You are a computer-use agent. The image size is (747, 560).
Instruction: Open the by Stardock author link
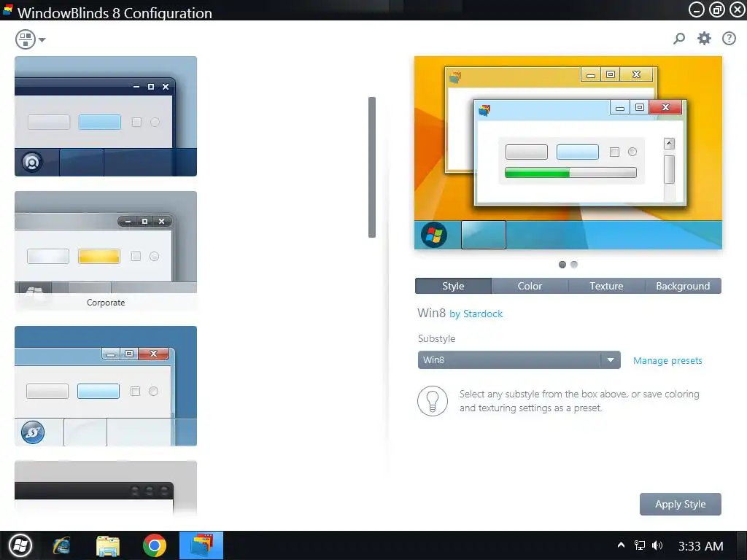[476, 314]
